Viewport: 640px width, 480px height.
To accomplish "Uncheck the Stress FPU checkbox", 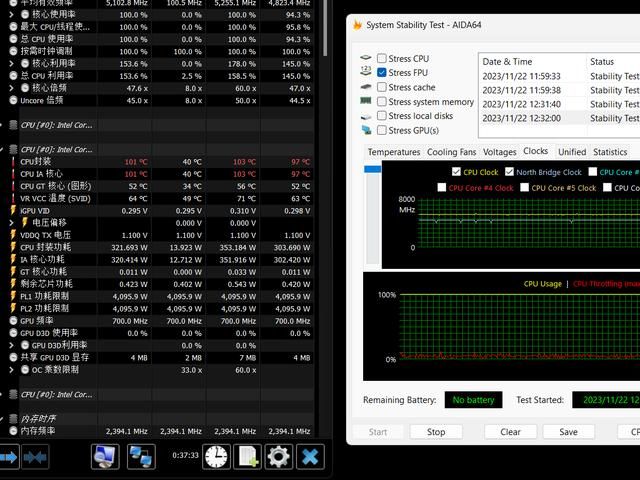I will click(382, 73).
